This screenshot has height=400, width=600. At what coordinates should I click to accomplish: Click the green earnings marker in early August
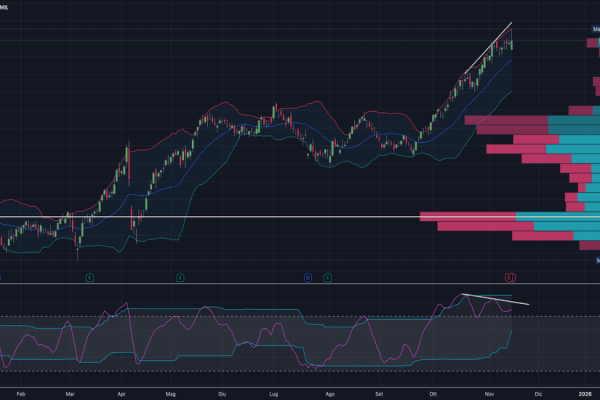click(328, 276)
